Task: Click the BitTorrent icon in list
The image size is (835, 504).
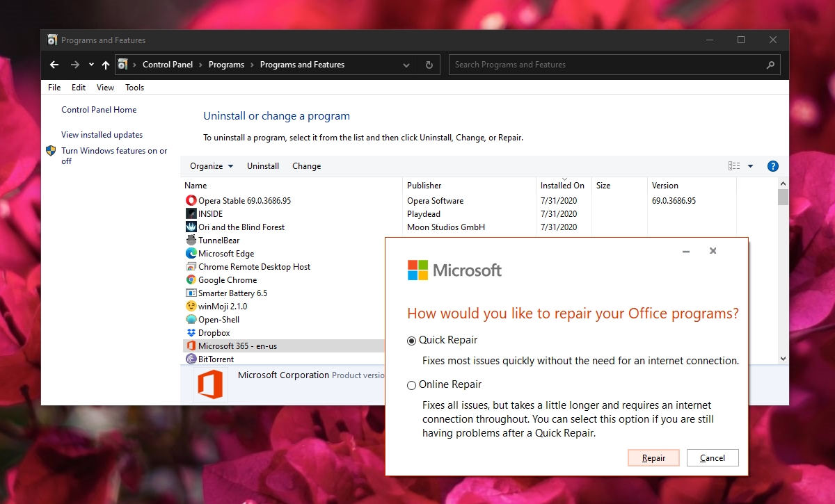Action: pyautogui.click(x=191, y=359)
